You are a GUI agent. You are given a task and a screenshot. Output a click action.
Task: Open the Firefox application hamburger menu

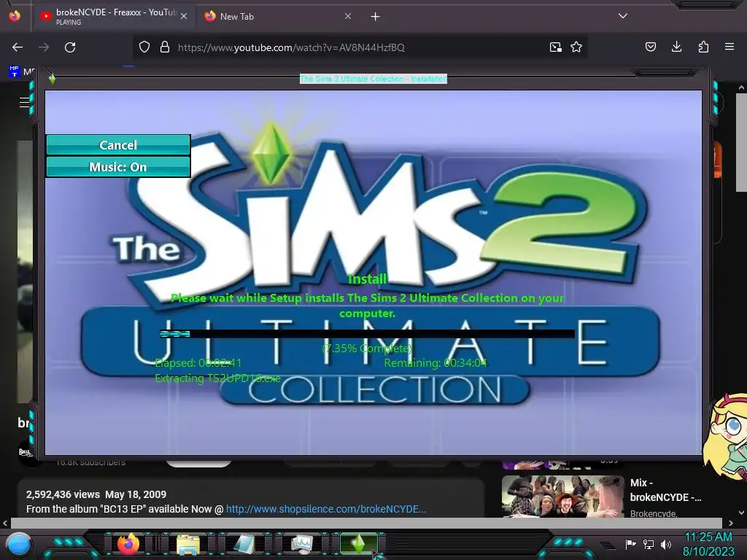point(729,47)
